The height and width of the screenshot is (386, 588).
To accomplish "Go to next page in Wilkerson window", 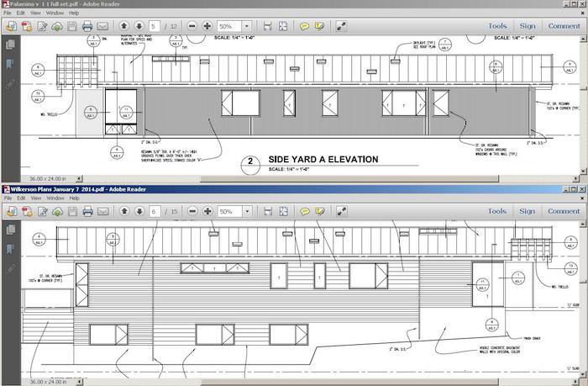I will point(139,211).
